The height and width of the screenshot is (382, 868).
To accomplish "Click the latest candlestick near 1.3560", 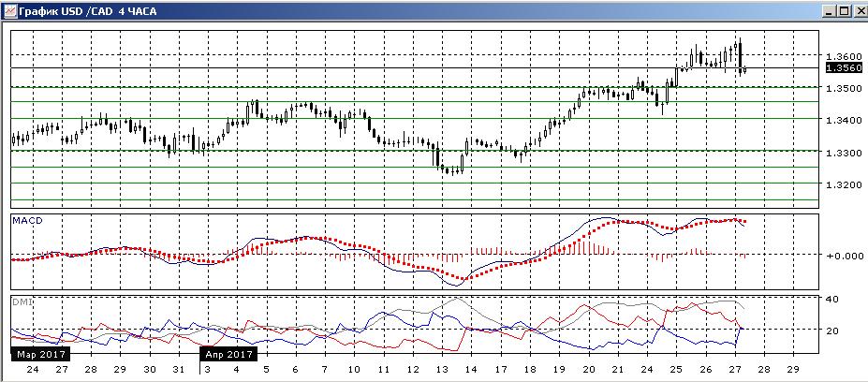I will (745, 70).
